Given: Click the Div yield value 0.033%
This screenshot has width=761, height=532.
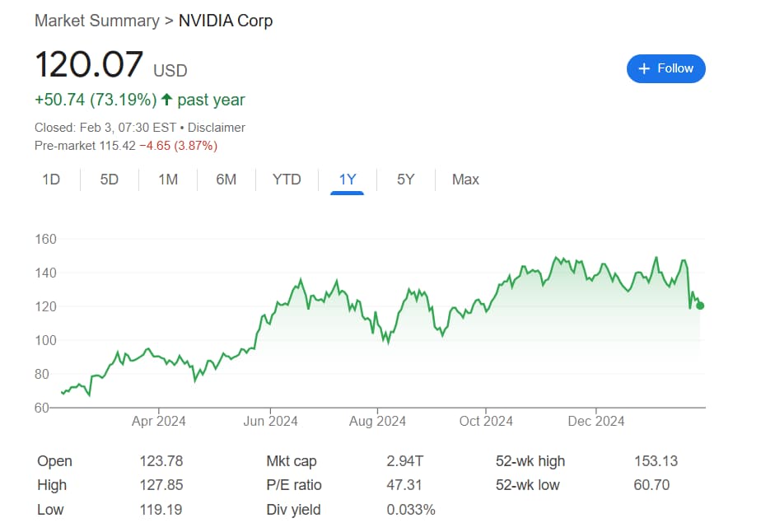Looking at the screenshot, I should (x=411, y=509).
